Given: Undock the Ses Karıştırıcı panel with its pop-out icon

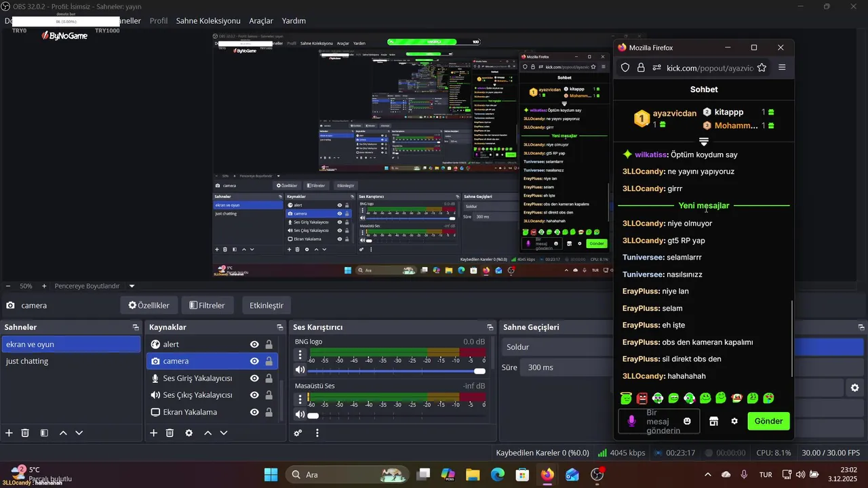Looking at the screenshot, I should [490, 327].
